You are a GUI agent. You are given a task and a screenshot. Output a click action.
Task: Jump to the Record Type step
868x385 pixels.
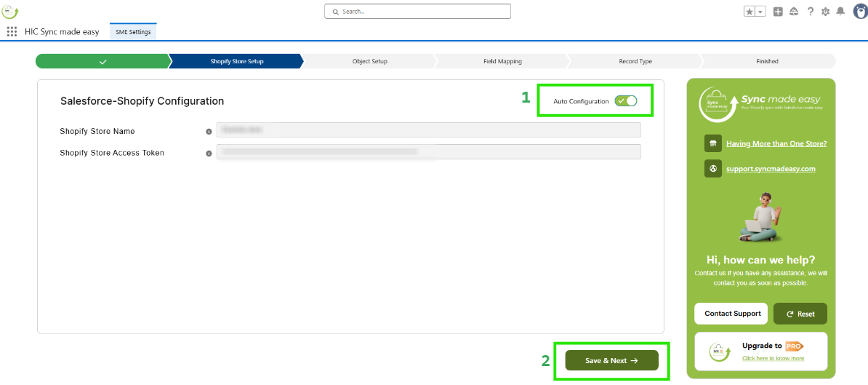click(635, 61)
